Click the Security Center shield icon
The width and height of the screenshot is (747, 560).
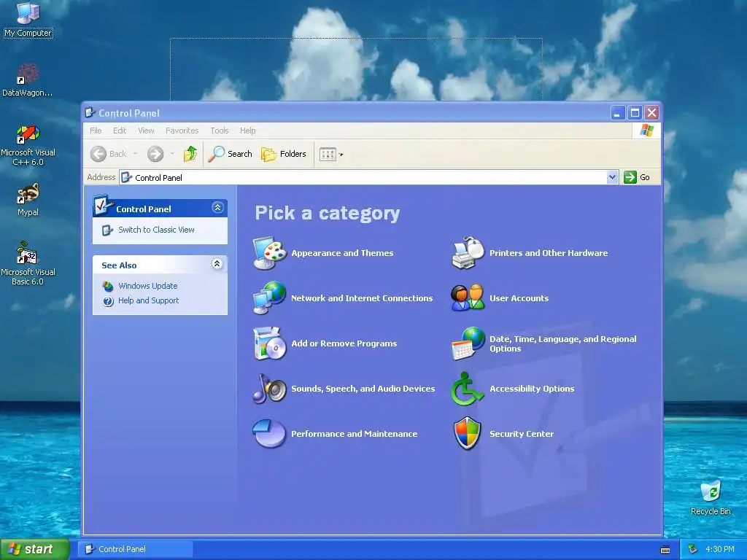click(468, 433)
